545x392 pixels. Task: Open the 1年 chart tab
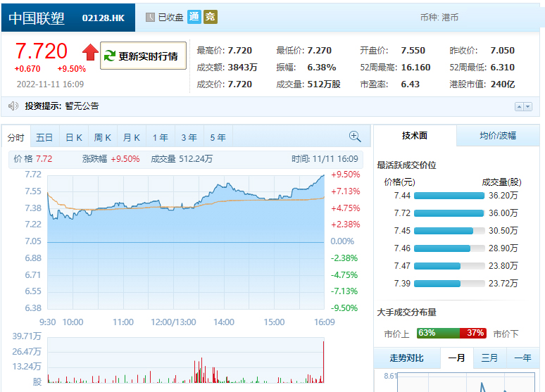161,137
